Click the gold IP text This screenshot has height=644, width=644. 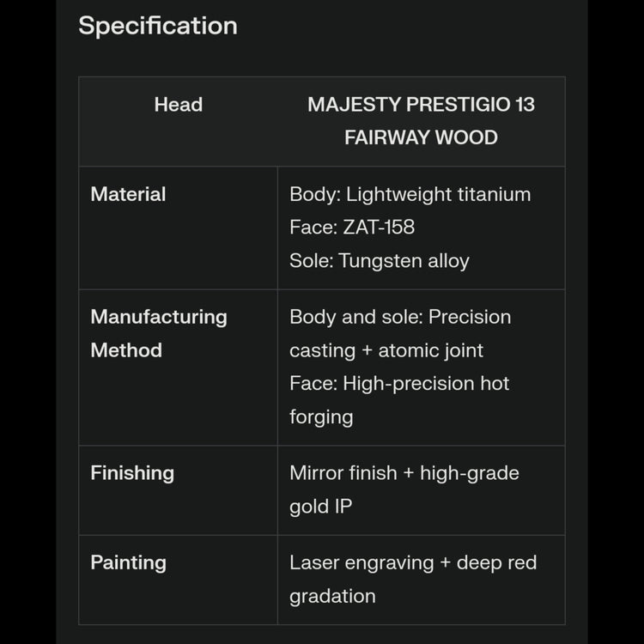[321, 507]
